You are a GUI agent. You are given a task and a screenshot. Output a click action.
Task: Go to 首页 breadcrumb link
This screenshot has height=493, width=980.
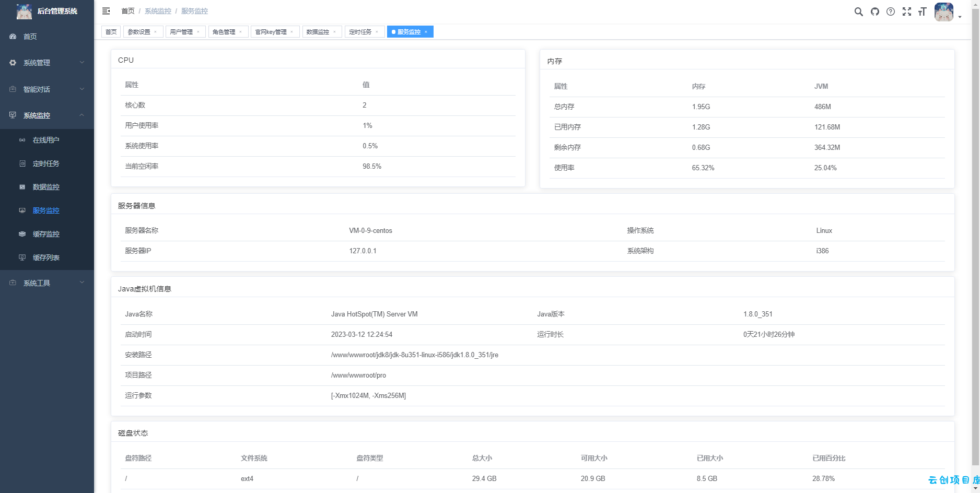click(128, 11)
